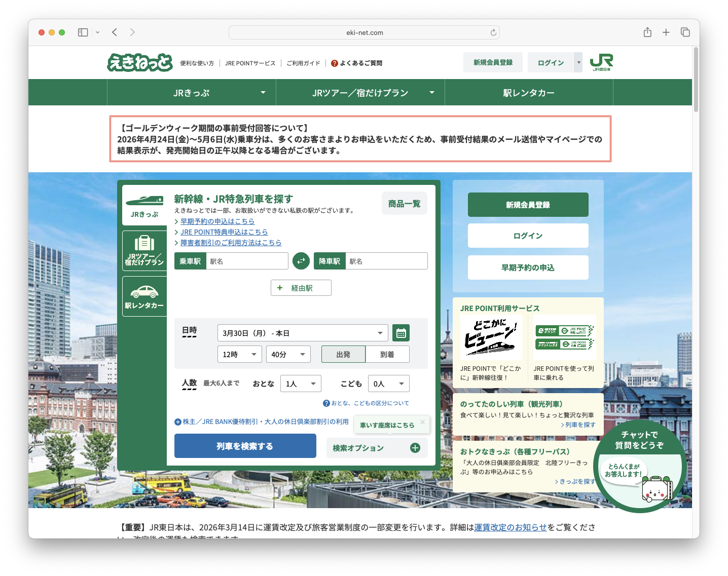
Task: Open the travel date dropdown
Action: (x=303, y=333)
